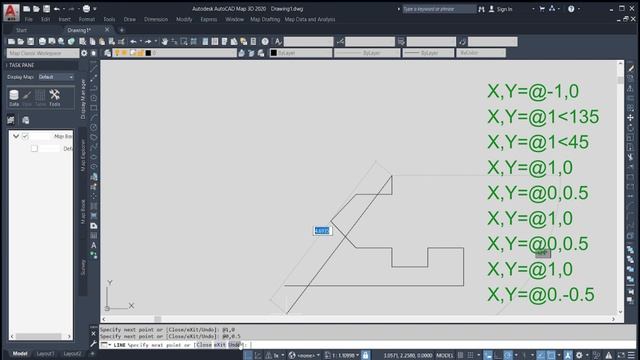Click the Pan hand tool icon

(x=164, y=41)
